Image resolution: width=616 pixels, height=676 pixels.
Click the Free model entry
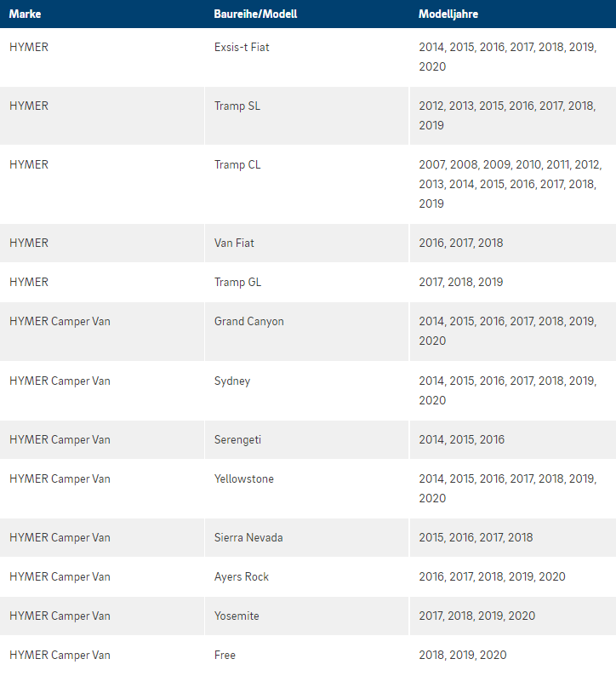point(225,656)
